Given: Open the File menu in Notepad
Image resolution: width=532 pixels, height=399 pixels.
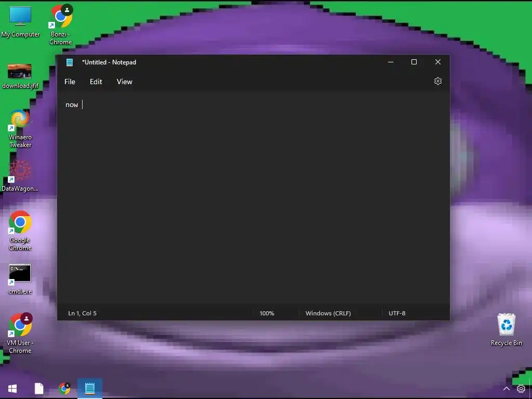Looking at the screenshot, I should pos(70,82).
